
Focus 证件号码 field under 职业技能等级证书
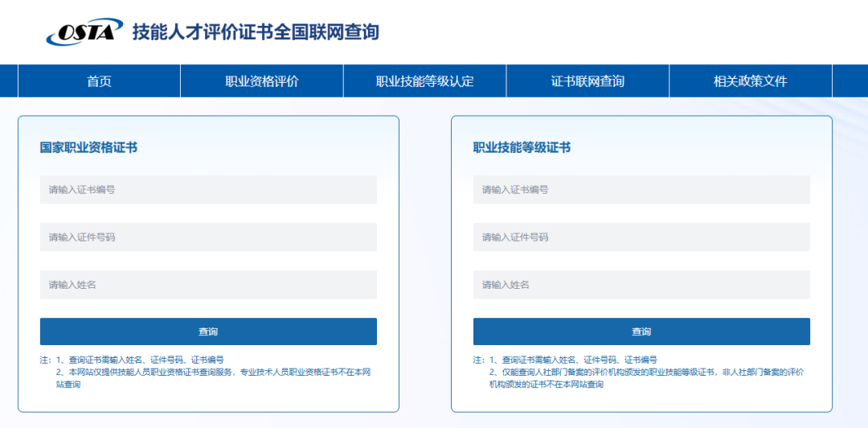coord(641,237)
